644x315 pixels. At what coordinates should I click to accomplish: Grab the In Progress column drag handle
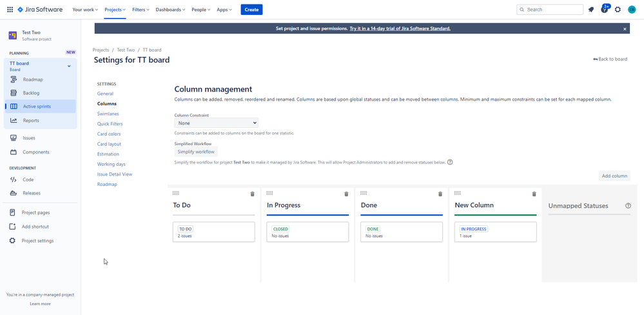pos(270,193)
